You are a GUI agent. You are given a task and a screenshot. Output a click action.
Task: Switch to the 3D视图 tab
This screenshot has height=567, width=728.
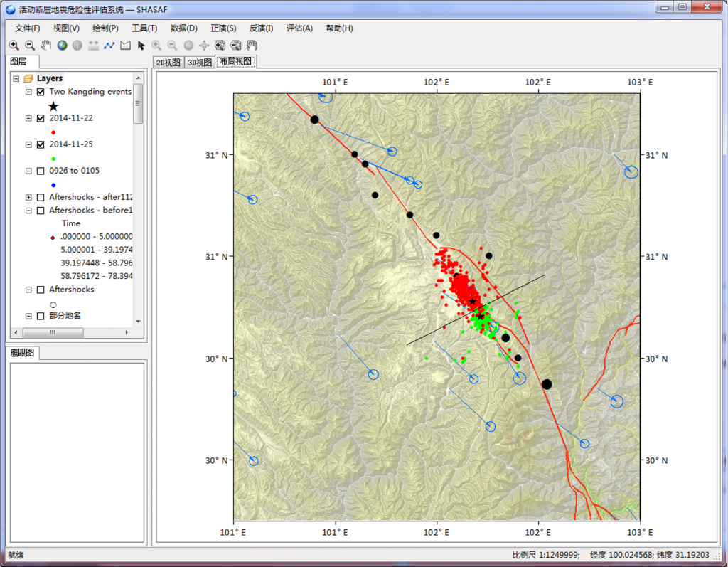[199, 63]
